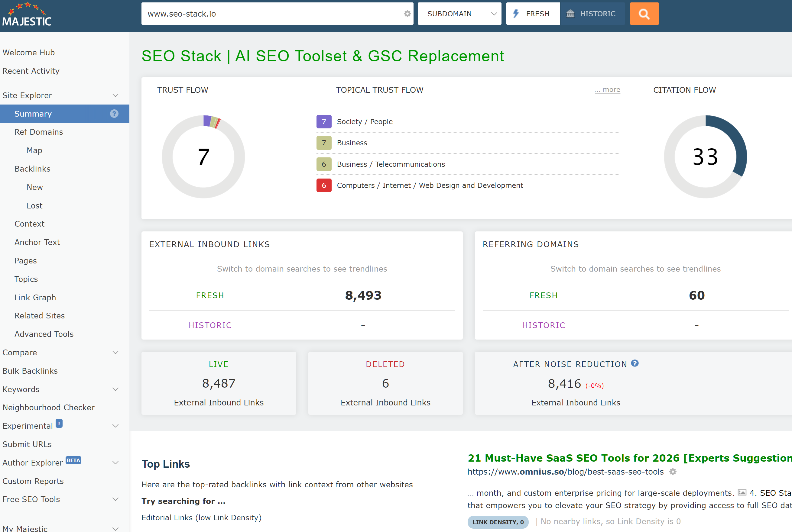This screenshot has height=532, width=792.
Task: Click Editorial Links (low Link Density) link
Action: [201, 517]
